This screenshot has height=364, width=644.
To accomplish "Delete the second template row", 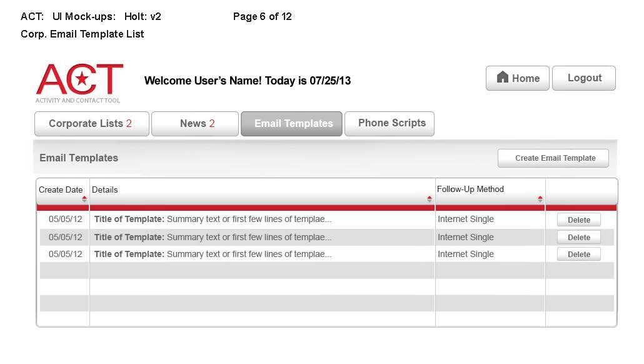I will (x=578, y=238).
